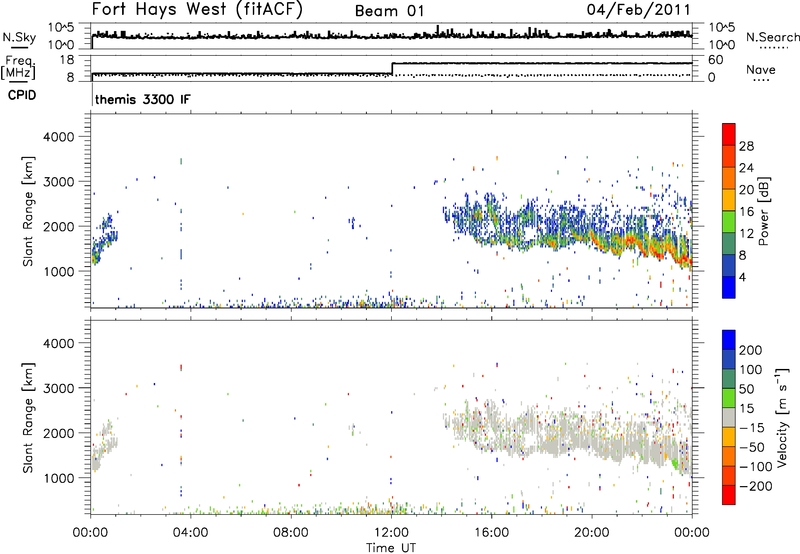The width and height of the screenshot is (800, 554).
Task: Click the 'themis 3300 IF' CPID text
Action: 143,99
